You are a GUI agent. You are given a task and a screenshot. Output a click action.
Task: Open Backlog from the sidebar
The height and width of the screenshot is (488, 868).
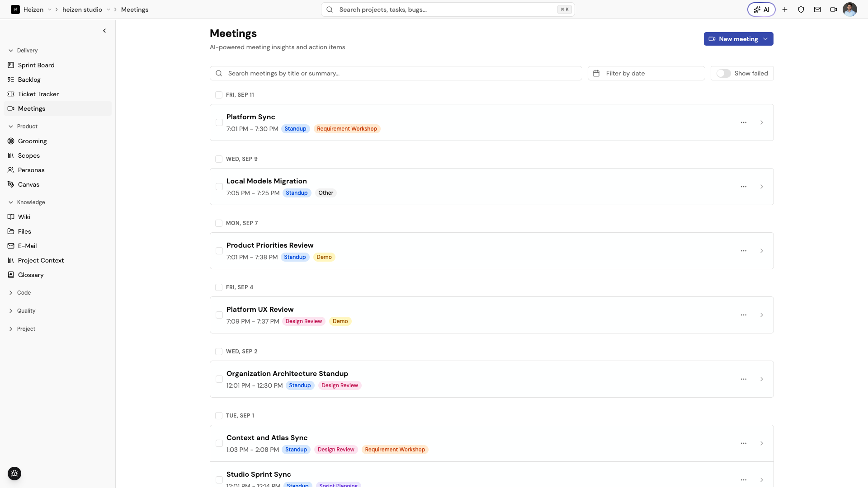click(x=57, y=80)
